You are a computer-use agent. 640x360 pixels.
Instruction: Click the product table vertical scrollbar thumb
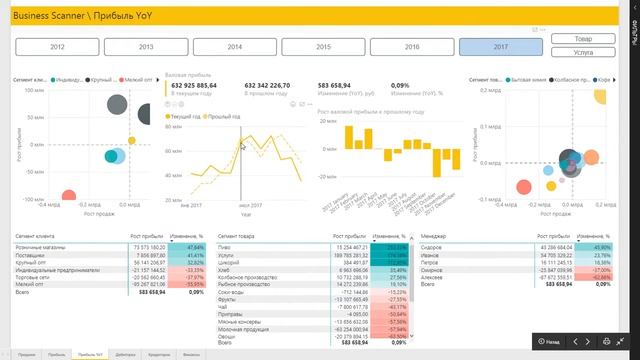(x=411, y=272)
